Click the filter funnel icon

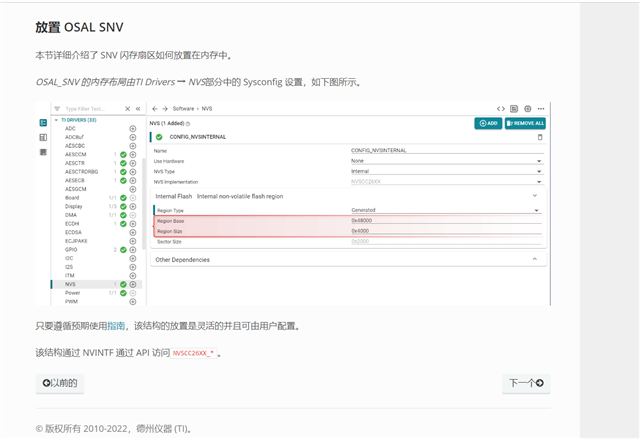[57, 109]
